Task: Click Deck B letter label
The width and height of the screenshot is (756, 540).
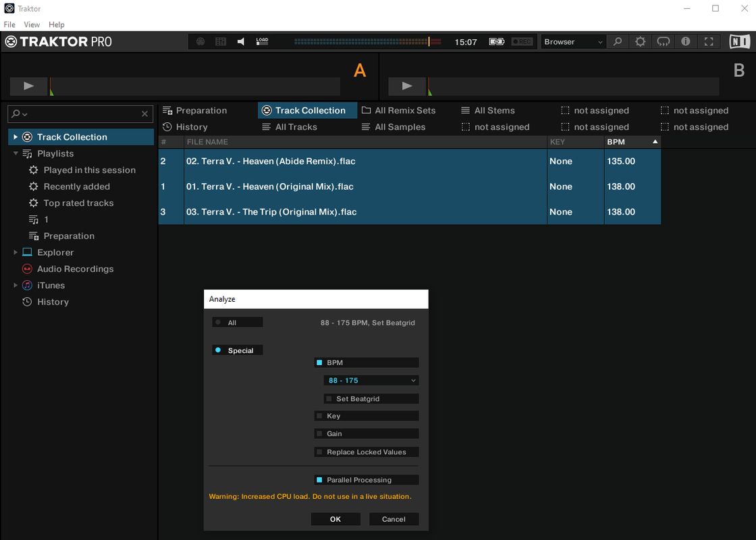Action: (x=739, y=70)
